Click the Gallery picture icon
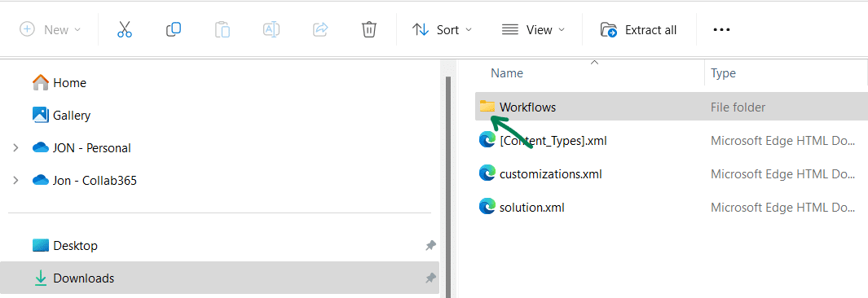The height and width of the screenshot is (298, 868). (x=41, y=115)
